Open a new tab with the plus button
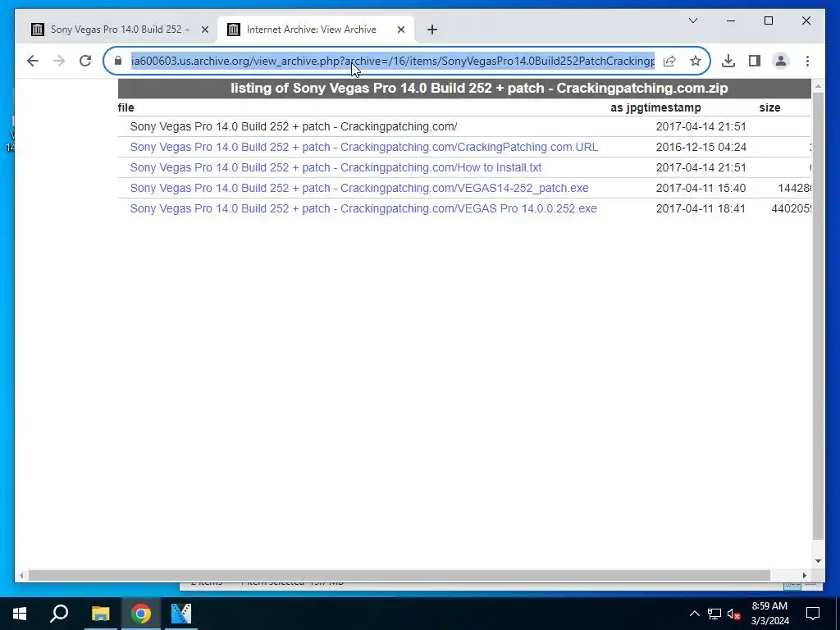 tap(432, 30)
